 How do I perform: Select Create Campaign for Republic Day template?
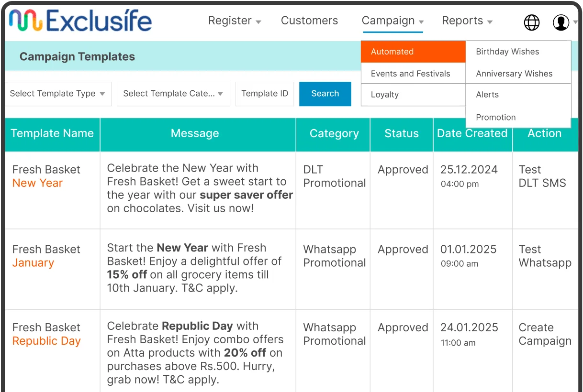[x=545, y=334]
